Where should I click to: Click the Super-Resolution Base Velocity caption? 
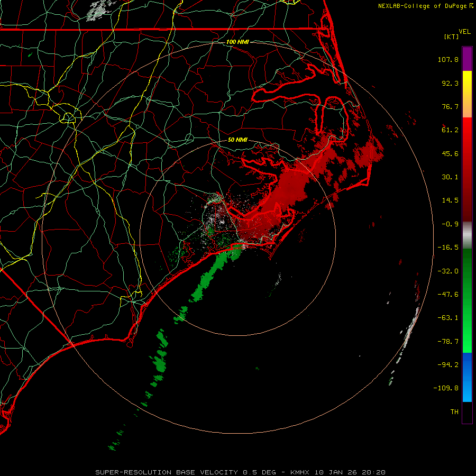click(x=241, y=472)
